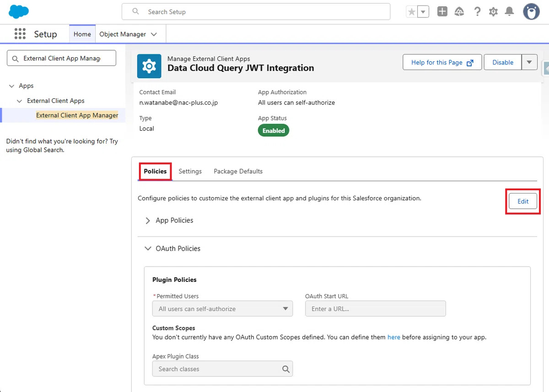Switch to the Settings tab
The image size is (549, 392).
[190, 171]
